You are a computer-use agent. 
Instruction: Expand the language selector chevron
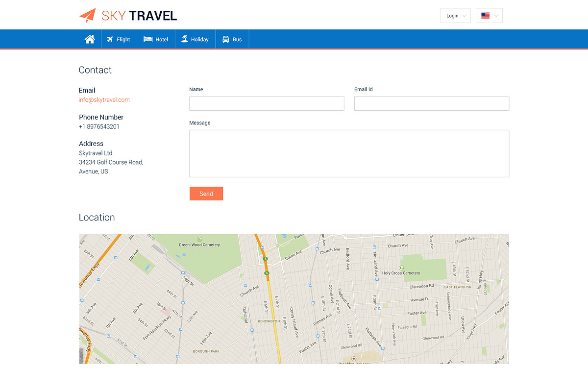496,16
